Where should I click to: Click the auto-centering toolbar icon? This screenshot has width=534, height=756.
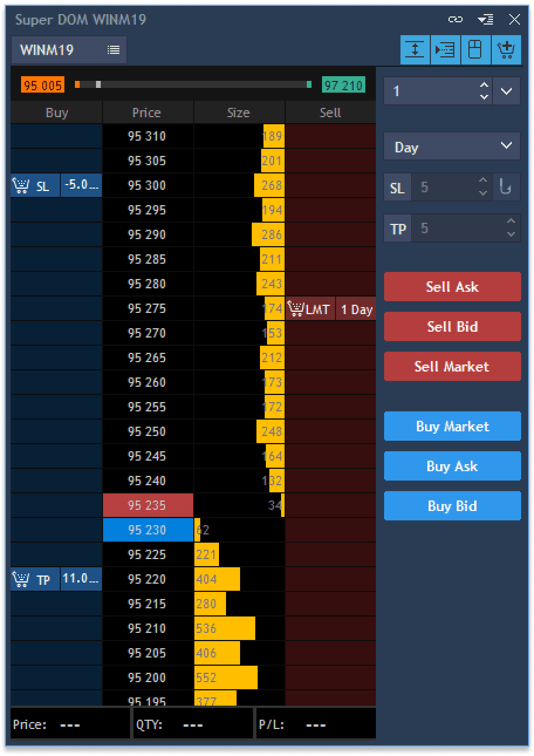click(415, 50)
